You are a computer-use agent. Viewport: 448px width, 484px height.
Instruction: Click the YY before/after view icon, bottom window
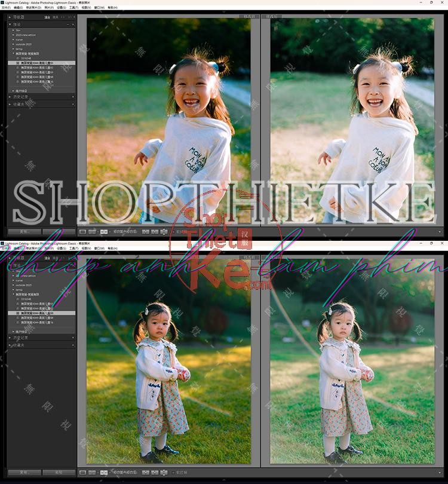(x=104, y=472)
